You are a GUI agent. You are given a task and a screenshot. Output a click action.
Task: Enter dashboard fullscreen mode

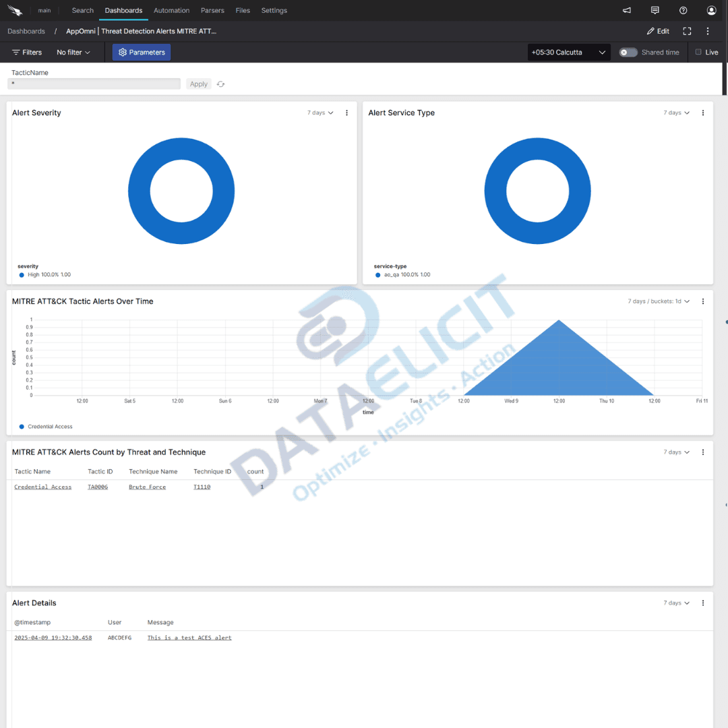coord(687,31)
